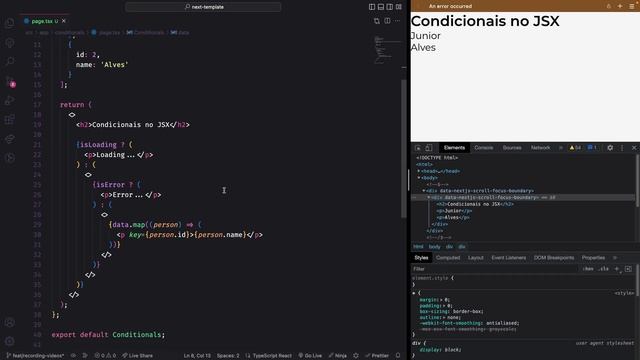This screenshot has height=360, width=640.
Task: Open the Manage gear in the activity bar
Action: tap(10, 341)
